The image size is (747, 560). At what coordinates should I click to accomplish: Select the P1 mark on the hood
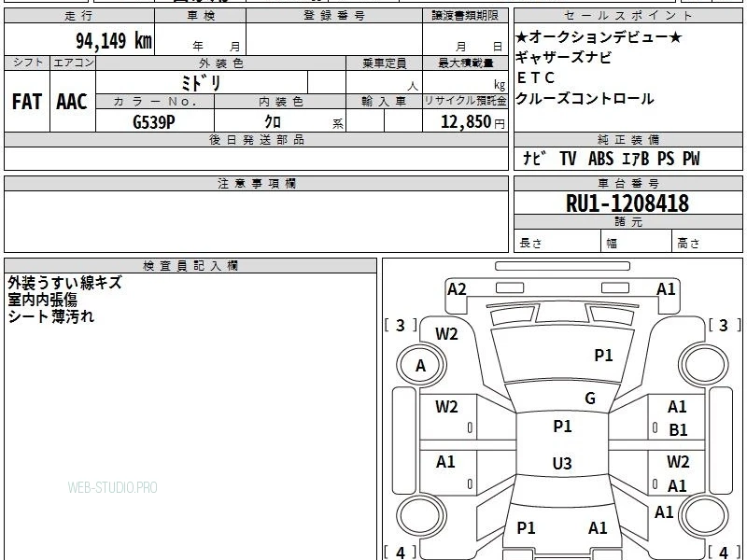coord(603,356)
